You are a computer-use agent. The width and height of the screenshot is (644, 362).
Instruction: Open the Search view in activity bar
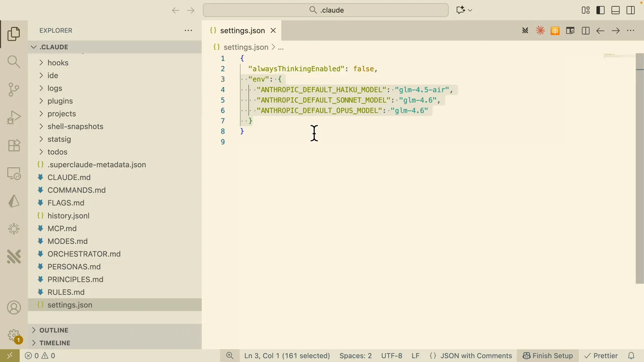click(14, 62)
